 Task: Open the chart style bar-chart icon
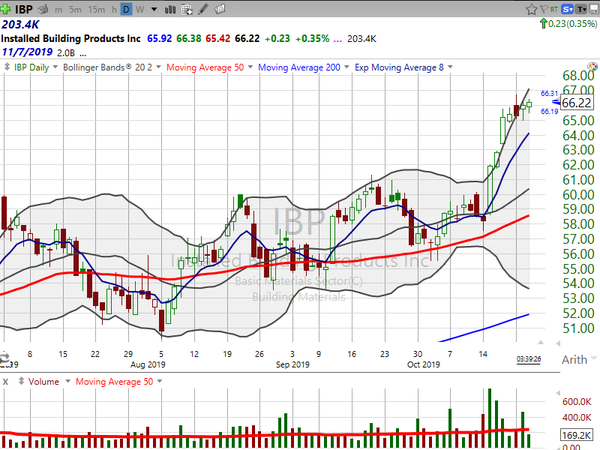170,9
